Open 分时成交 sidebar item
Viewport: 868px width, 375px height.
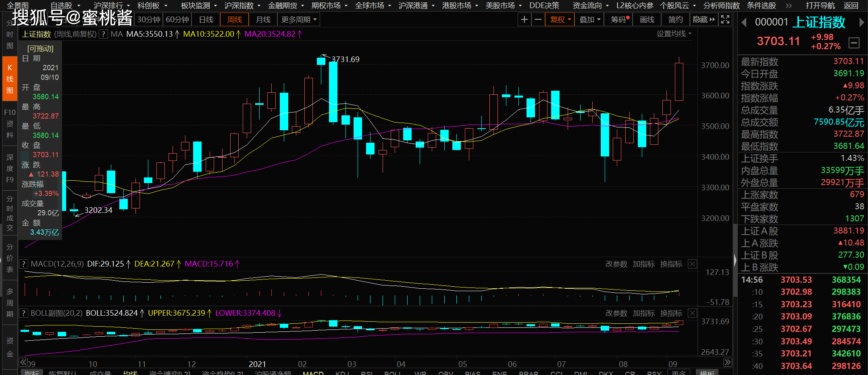click(10, 213)
